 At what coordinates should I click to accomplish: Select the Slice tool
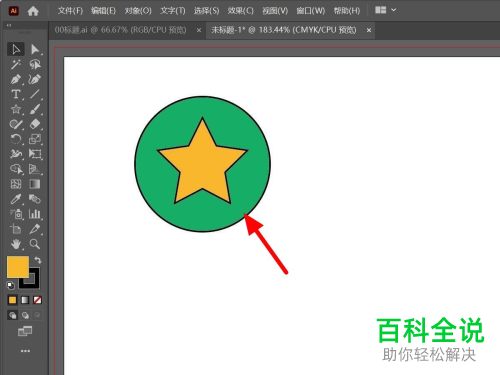tap(35, 229)
